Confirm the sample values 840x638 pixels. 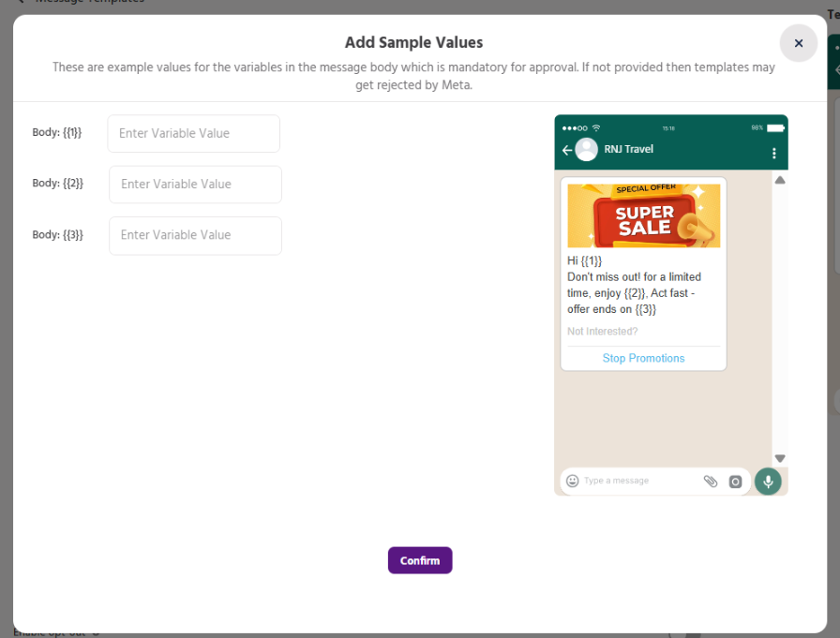click(420, 560)
